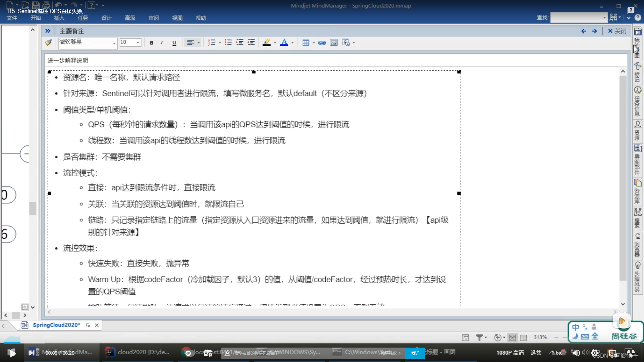This screenshot has height=362, width=644.
Task: Open the 插入 menu
Action: (x=59, y=18)
